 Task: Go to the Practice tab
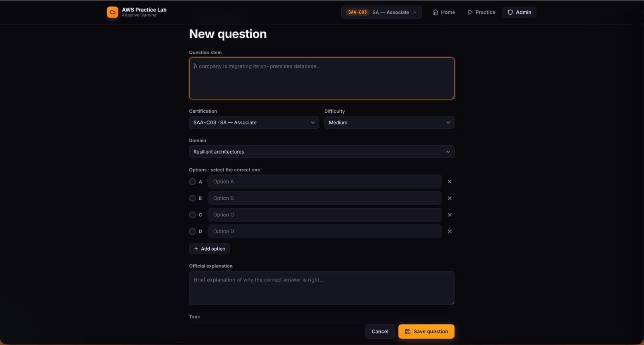tap(481, 12)
